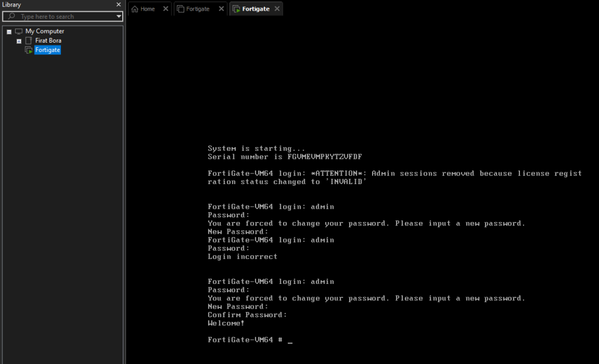This screenshot has width=599, height=364.
Task: Click the Home tab house icon
Action: tap(135, 9)
